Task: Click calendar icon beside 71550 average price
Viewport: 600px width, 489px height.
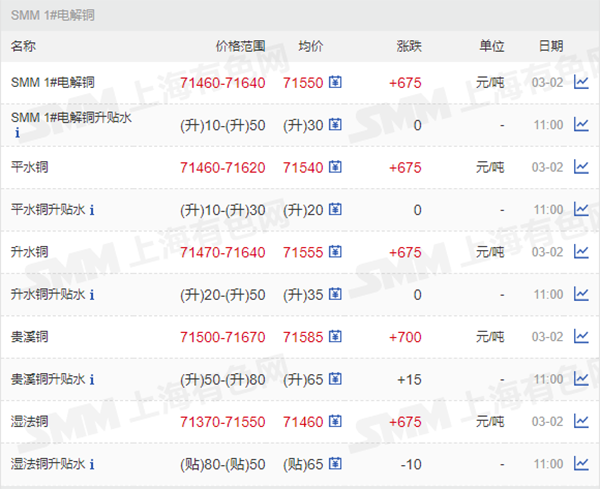Action: (x=335, y=82)
